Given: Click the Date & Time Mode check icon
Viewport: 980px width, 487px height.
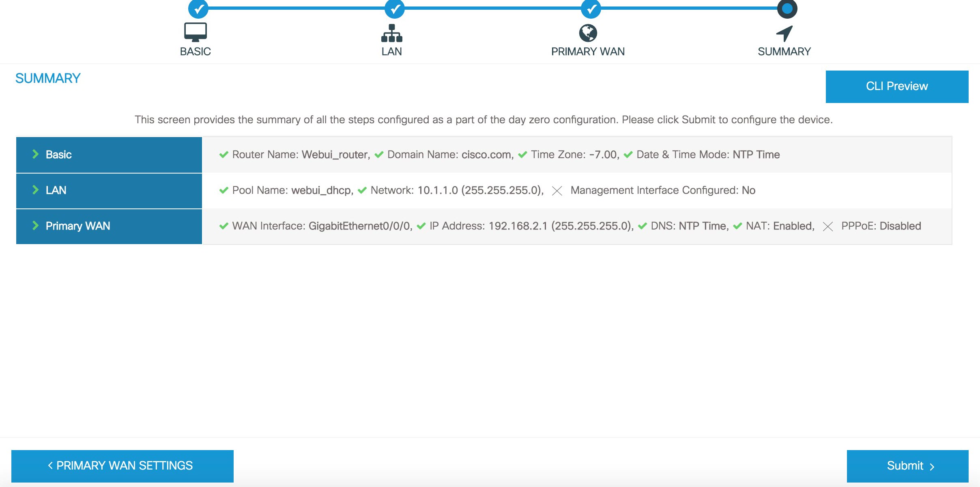Looking at the screenshot, I should coord(628,154).
